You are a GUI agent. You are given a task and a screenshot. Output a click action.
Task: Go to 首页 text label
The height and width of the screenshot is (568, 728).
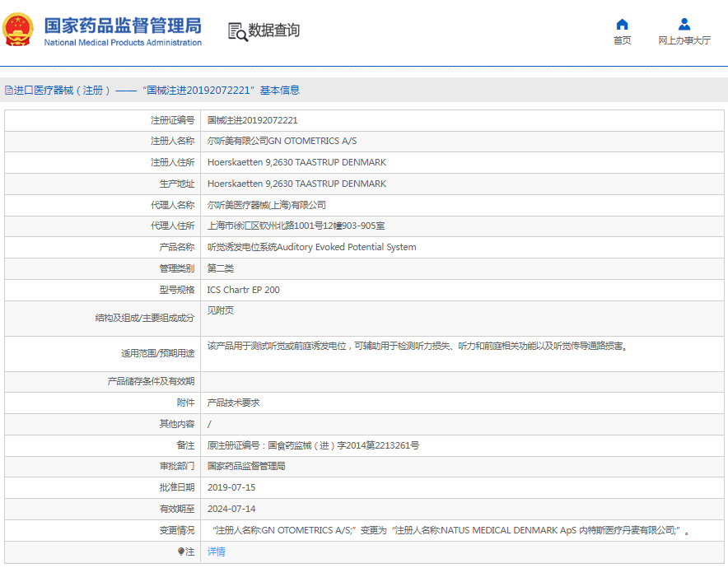[x=622, y=40]
